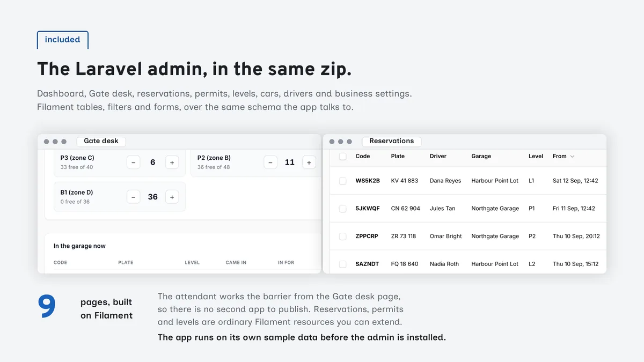Screen dimensions: 644x362
Task: Click the Garage column header
Action: point(481,156)
